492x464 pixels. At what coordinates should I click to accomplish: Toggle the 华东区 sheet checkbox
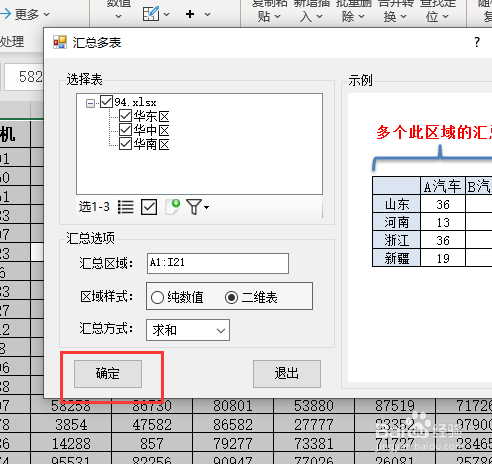click(x=125, y=116)
